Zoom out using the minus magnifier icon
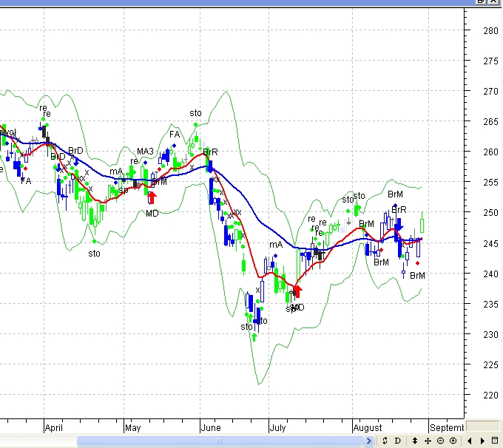The image size is (503, 448). 441,441
